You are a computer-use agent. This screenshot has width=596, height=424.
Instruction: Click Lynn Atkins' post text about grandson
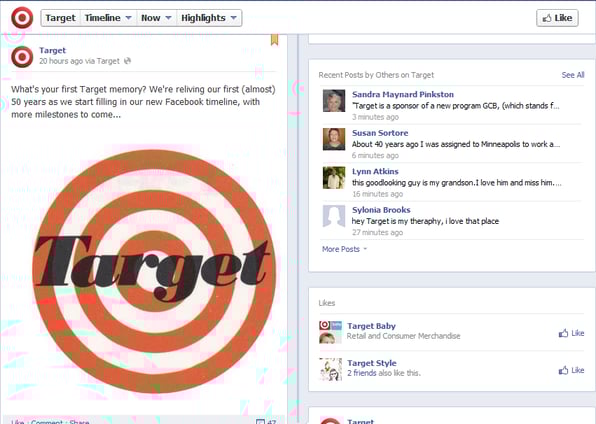[x=457, y=183]
